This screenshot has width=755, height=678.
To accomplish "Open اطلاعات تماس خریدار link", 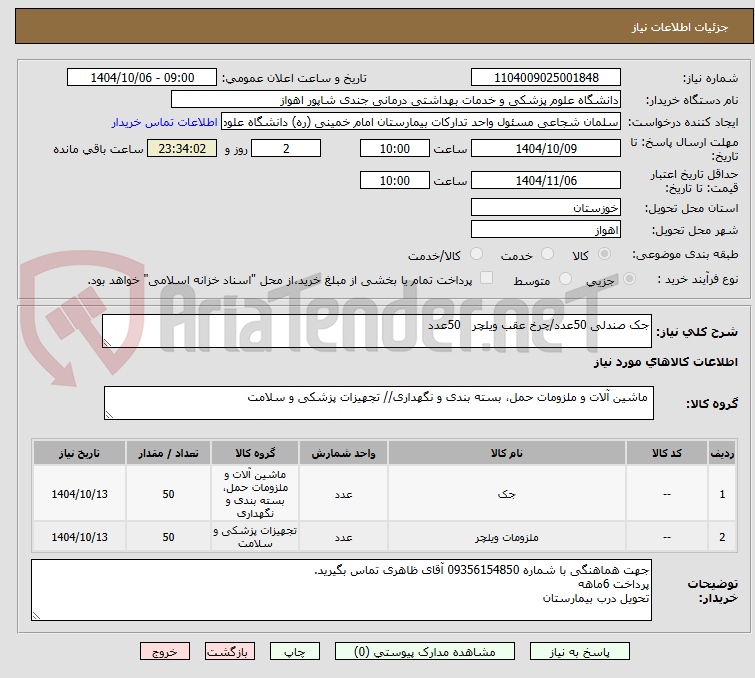I will [165, 122].
